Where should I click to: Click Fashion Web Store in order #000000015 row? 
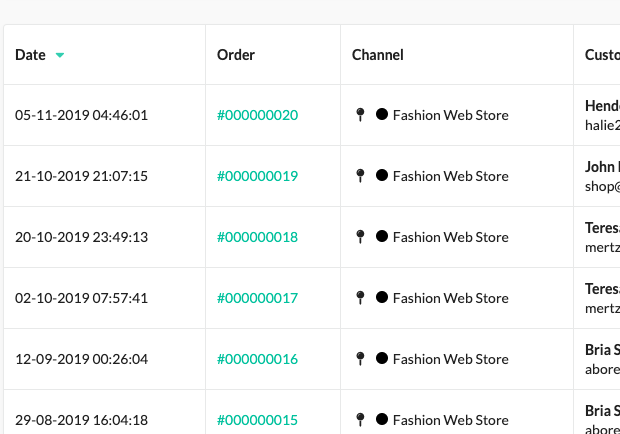[451, 420]
